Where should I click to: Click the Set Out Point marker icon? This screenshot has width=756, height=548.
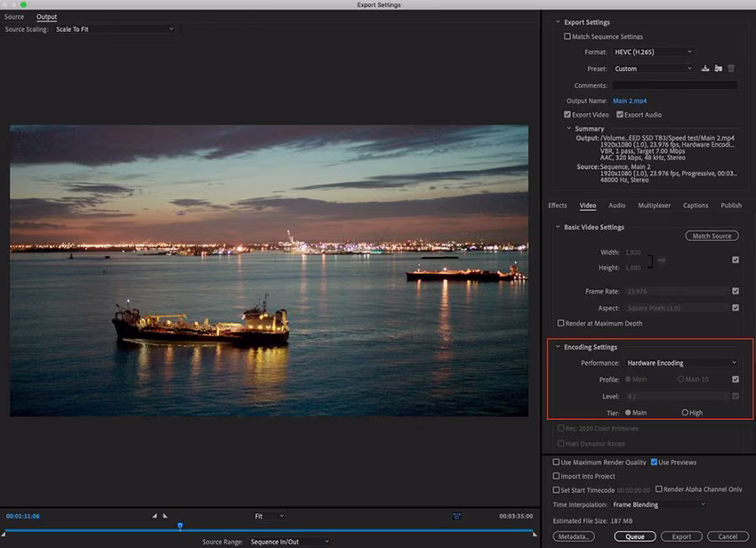[x=165, y=515]
